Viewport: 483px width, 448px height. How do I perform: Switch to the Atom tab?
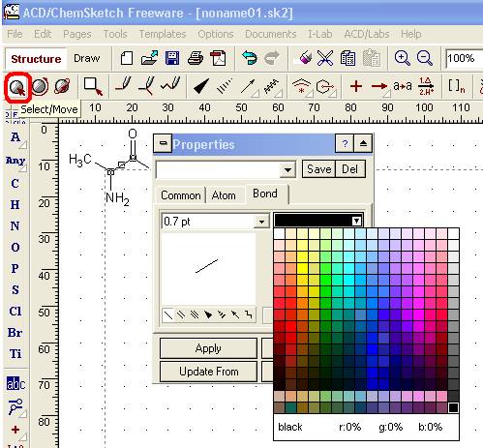[224, 195]
